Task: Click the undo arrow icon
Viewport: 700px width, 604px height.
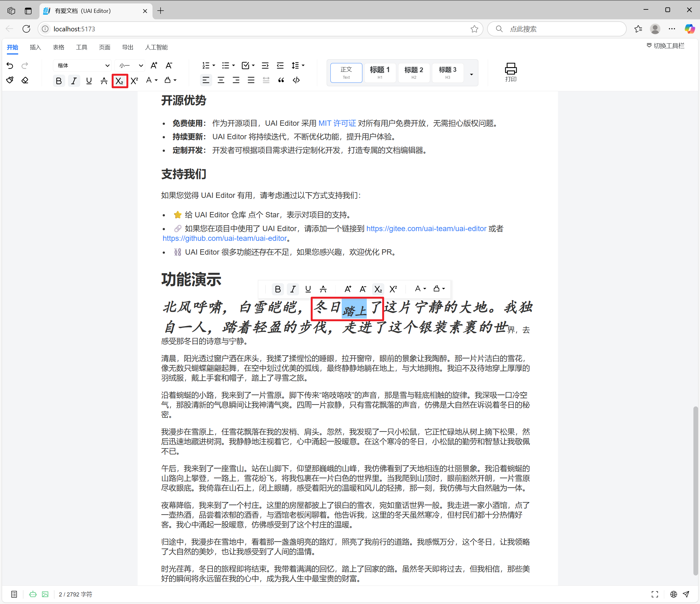Action: point(10,65)
